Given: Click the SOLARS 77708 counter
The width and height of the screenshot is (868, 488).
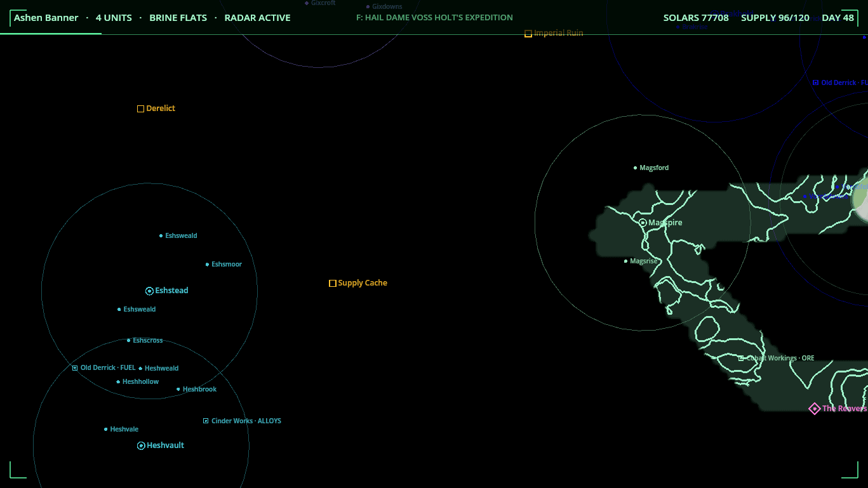Looking at the screenshot, I should pos(696,18).
